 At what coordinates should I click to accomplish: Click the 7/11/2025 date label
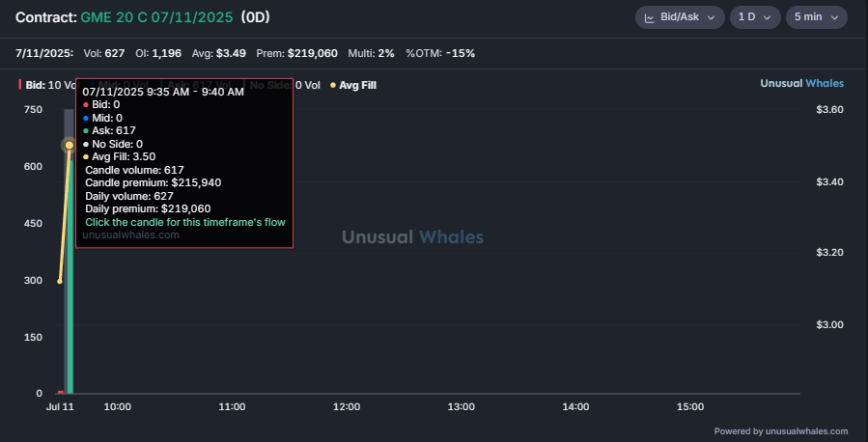click(x=44, y=54)
